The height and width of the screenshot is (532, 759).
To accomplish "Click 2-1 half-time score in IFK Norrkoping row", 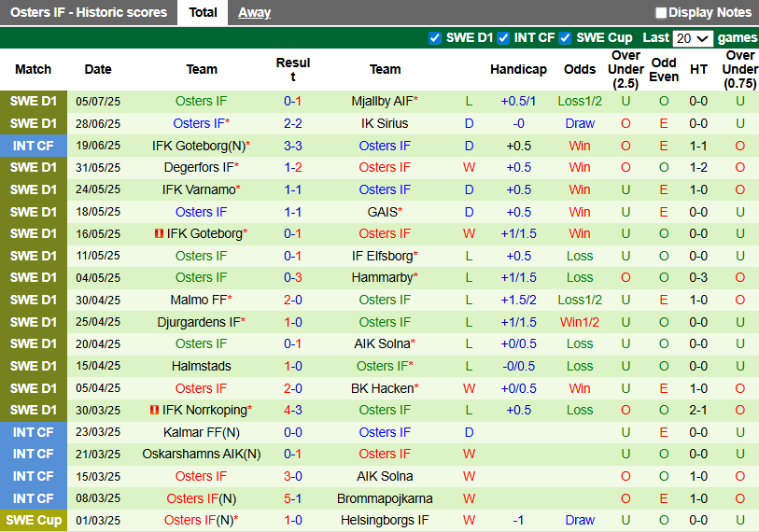I will 698,410.
